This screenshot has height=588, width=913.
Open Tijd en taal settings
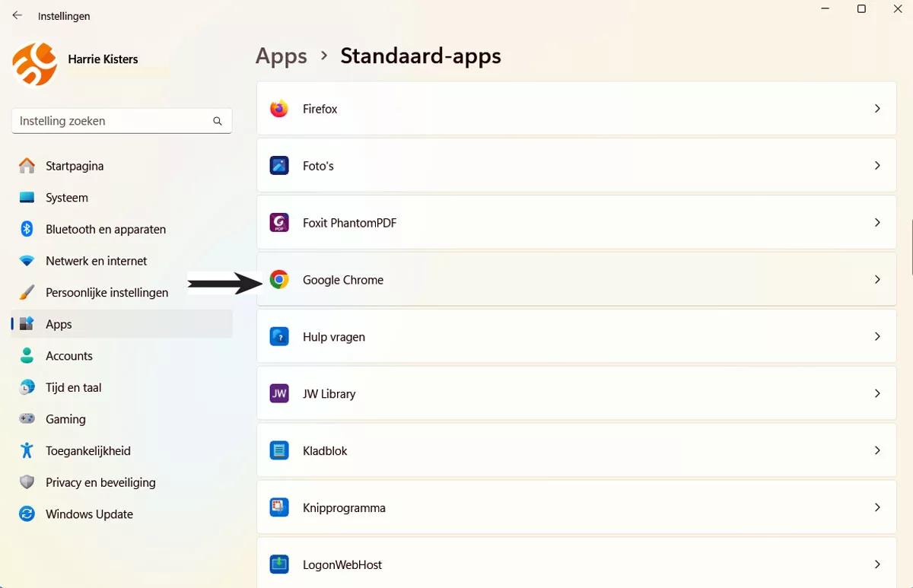(73, 388)
